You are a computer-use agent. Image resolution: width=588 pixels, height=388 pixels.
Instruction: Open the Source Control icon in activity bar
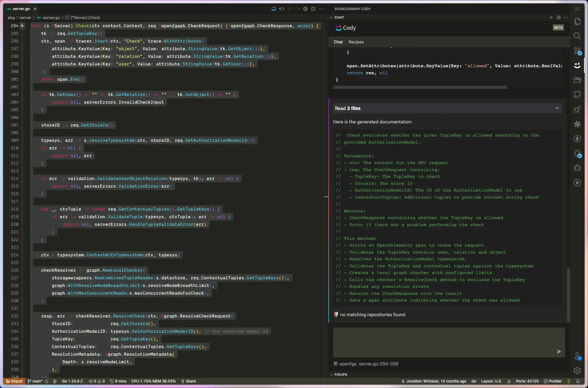(577, 51)
